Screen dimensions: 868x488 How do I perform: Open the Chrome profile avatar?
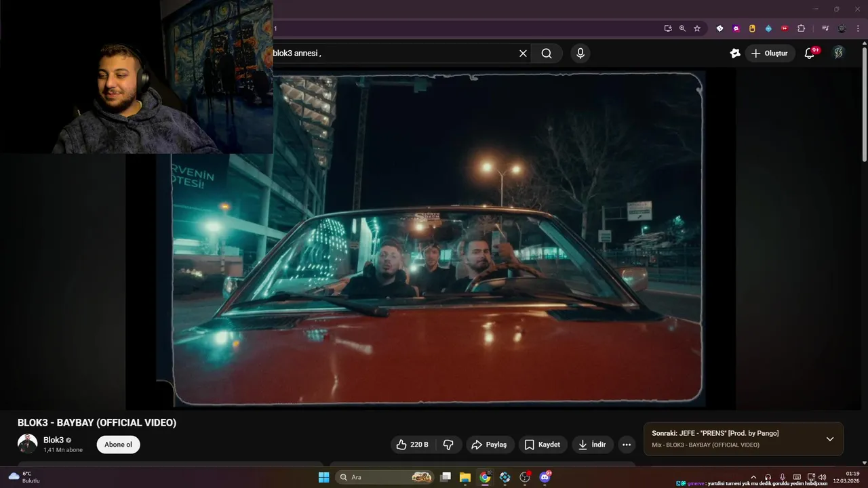pyautogui.click(x=842, y=28)
